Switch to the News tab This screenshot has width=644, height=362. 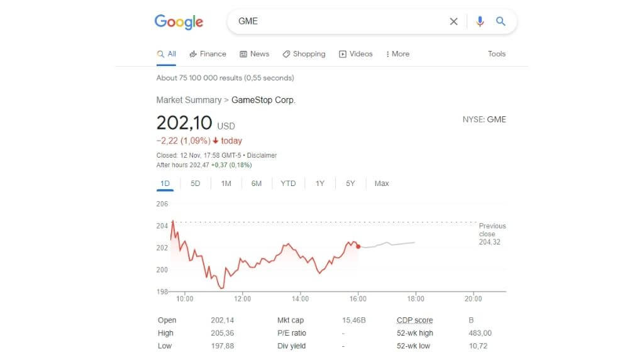[254, 54]
